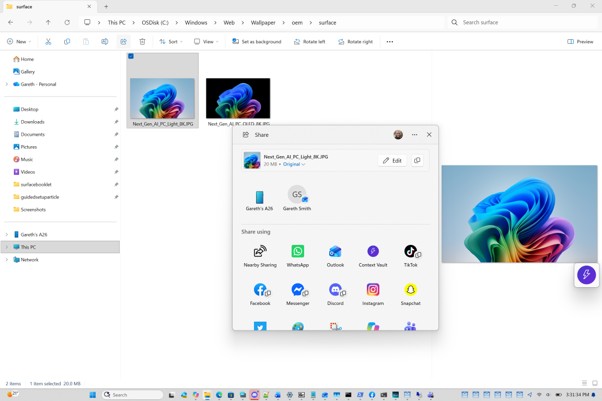
Task: Navigate back in File Explorer
Action: click(x=11, y=22)
